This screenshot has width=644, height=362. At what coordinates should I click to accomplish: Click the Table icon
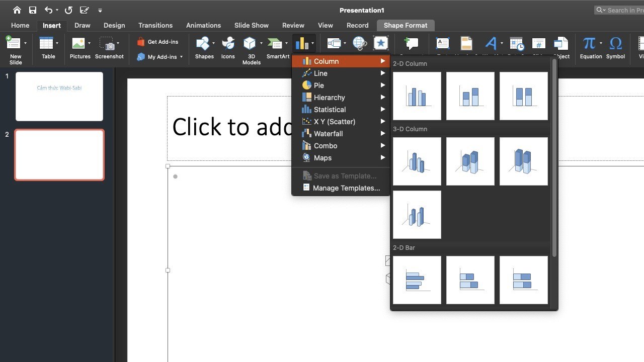[46, 43]
